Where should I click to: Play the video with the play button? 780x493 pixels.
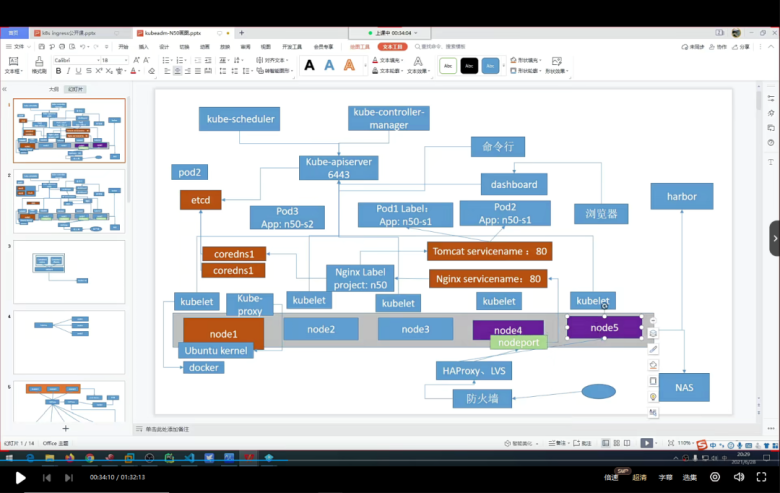pyautogui.click(x=20, y=478)
